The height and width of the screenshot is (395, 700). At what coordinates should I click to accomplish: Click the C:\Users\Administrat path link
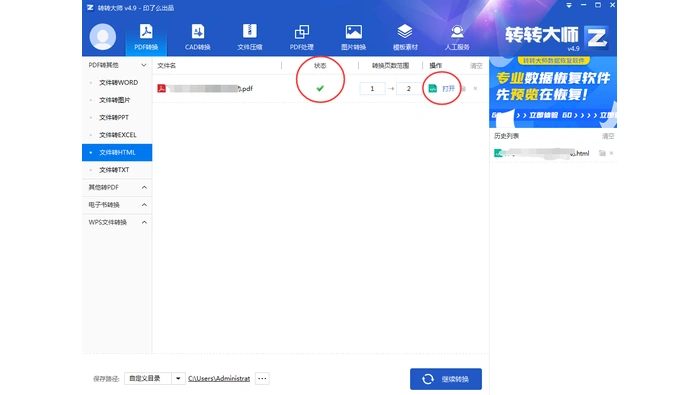219,378
